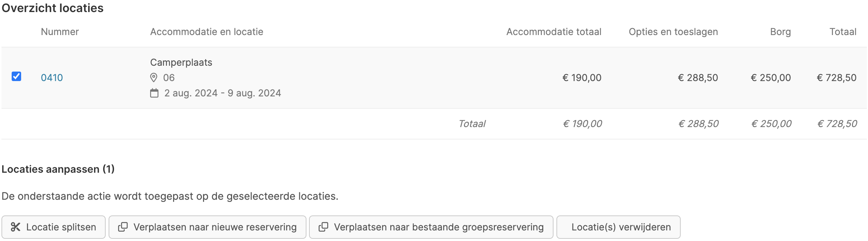
Task: Click the Accommodatie en locatie column header
Action: [x=207, y=32]
